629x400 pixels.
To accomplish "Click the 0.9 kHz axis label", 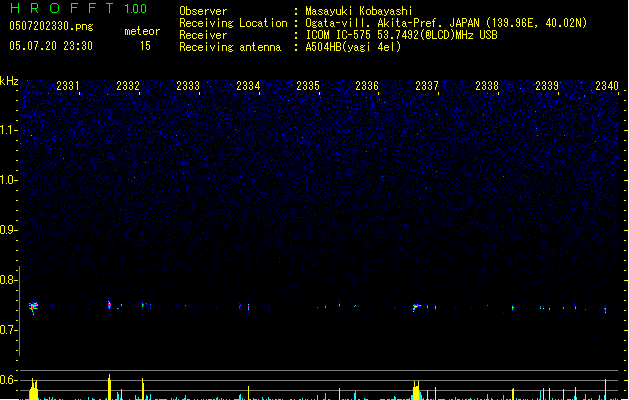I will point(9,230).
